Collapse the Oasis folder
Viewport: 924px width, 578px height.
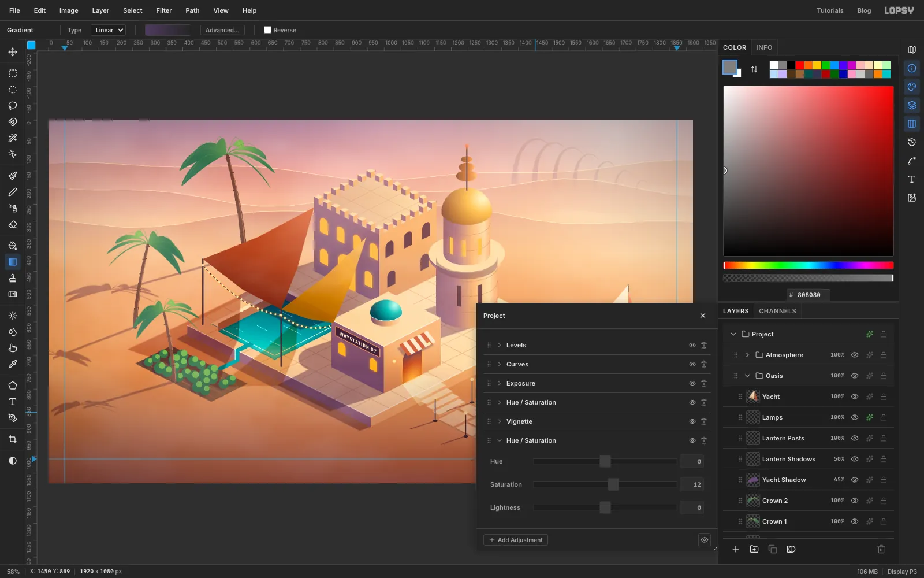click(x=747, y=376)
